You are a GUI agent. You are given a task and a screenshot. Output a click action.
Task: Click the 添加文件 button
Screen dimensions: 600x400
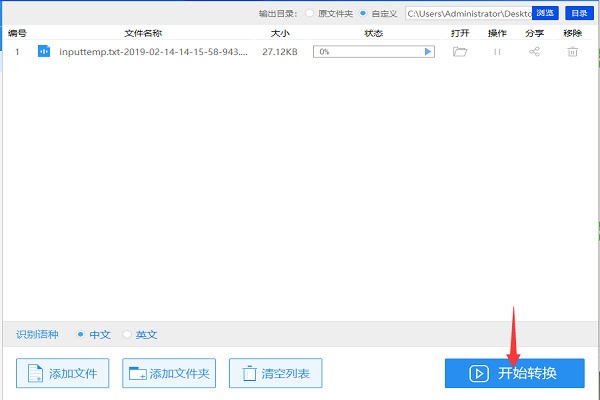click(x=62, y=373)
